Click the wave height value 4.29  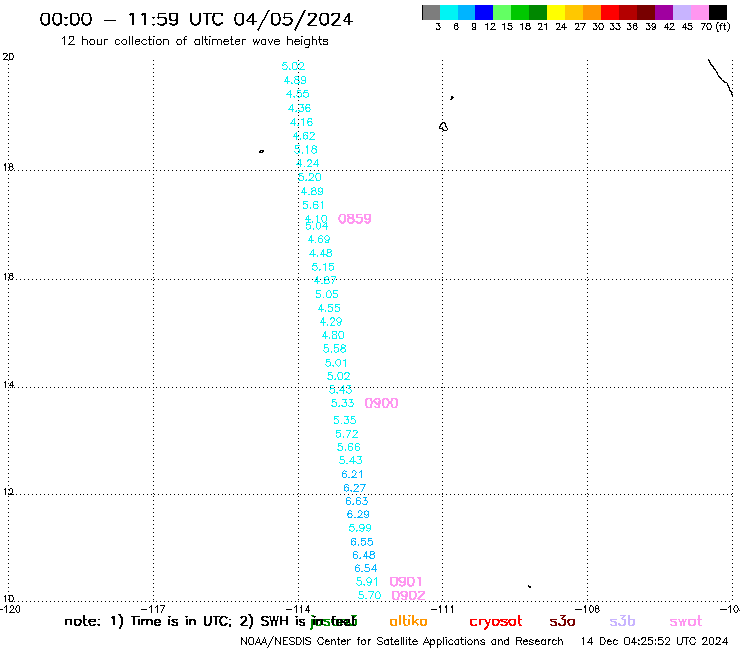pyautogui.click(x=331, y=321)
